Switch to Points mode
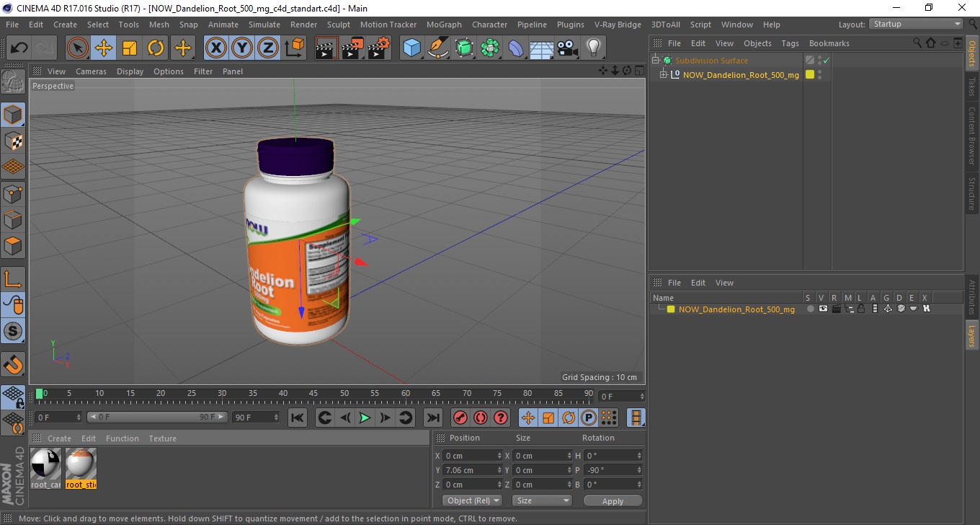 [x=13, y=193]
